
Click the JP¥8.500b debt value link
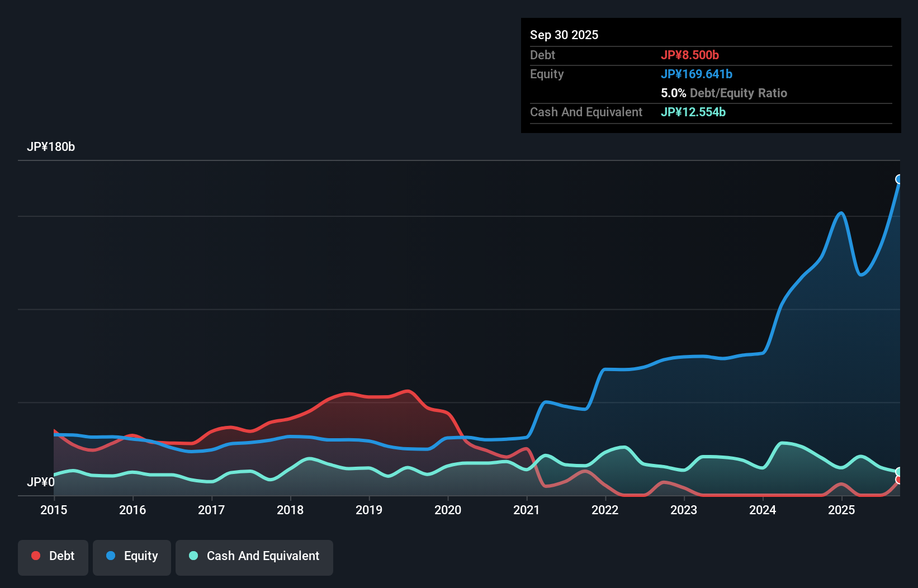coord(691,55)
